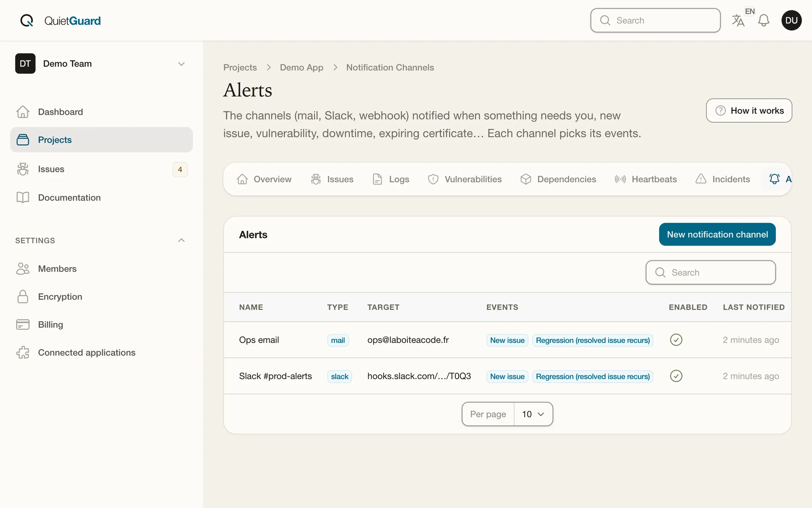812x508 pixels.
Task: Click the Projects icon in sidebar
Action: tap(23, 140)
